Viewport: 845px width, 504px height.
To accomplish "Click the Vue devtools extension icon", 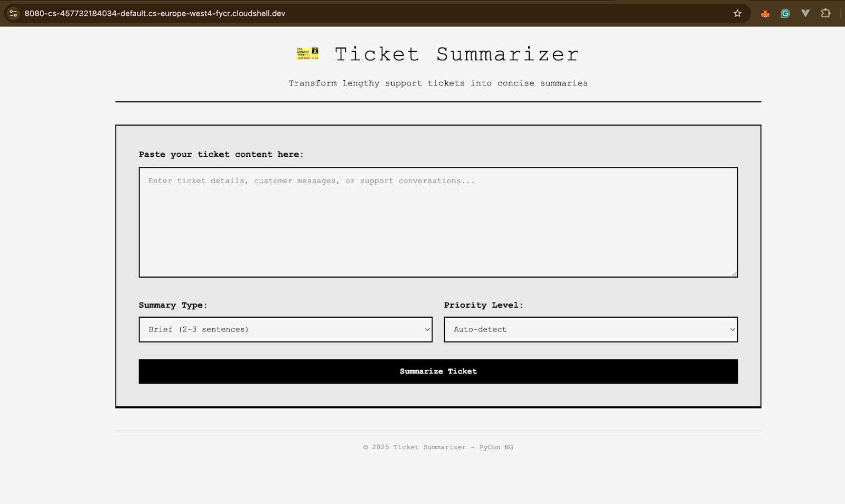I will click(x=805, y=14).
